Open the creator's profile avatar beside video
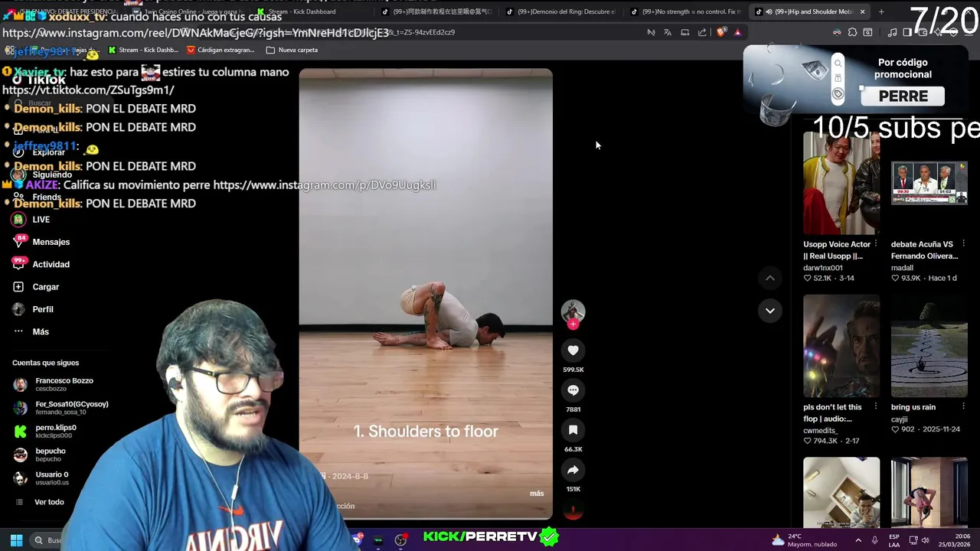 [x=573, y=311]
